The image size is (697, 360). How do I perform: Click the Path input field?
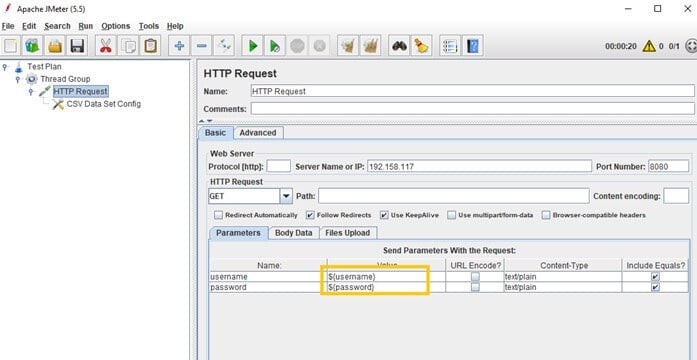click(454, 196)
